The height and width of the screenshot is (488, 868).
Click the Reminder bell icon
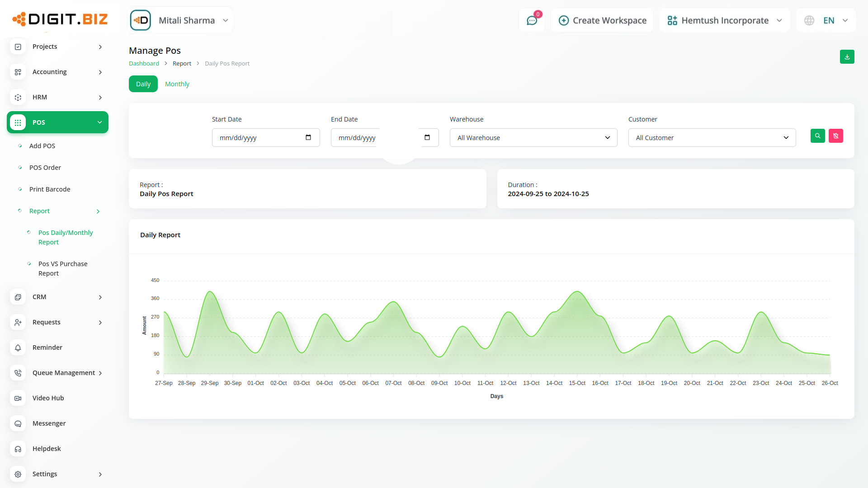point(18,347)
